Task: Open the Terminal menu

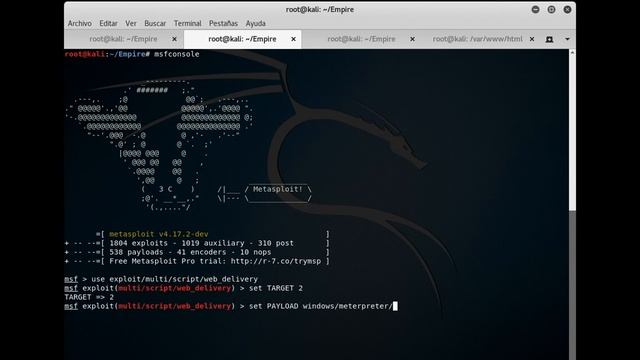Action: 187,23
